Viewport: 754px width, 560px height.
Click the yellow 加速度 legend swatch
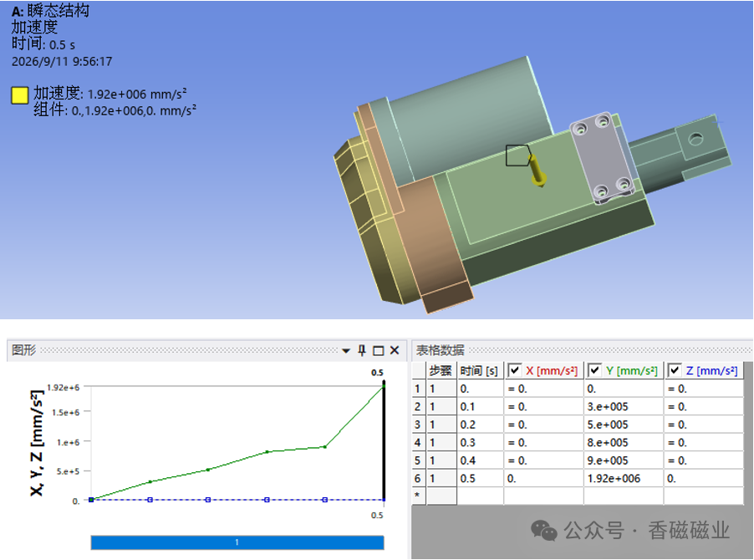point(20,95)
